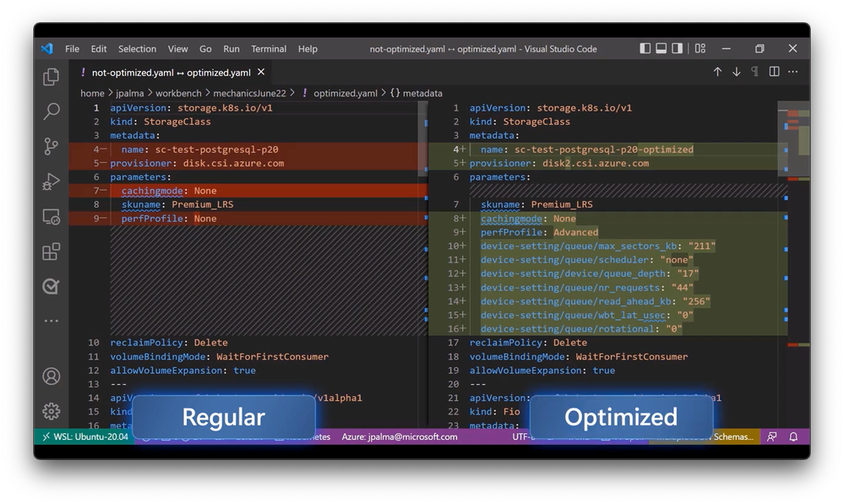Open the feedback icon in status bar
Image resolution: width=844 pixels, height=504 pixels.
click(x=772, y=436)
